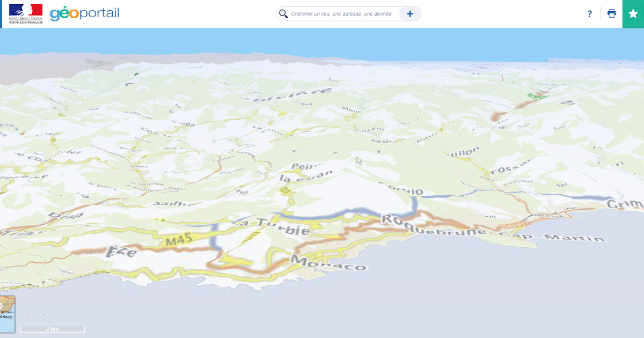Click the Cap-Martin map label

click(x=553, y=237)
